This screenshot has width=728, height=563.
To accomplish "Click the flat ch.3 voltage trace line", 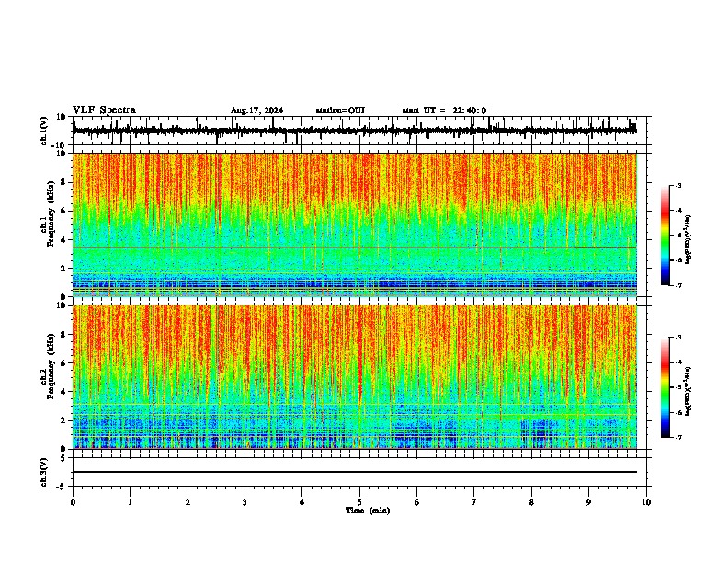I will (354, 472).
